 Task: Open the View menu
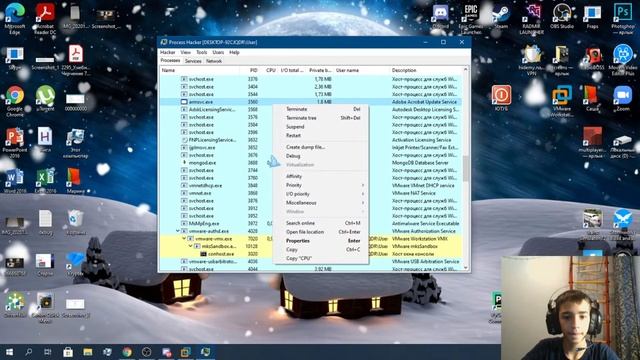point(186,52)
